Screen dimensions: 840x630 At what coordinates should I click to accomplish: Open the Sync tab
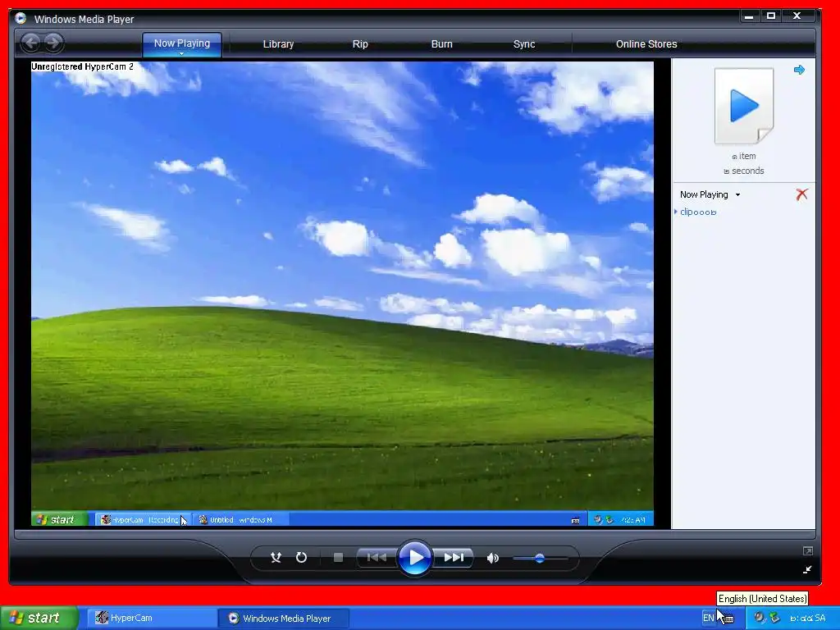(x=524, y=44)
